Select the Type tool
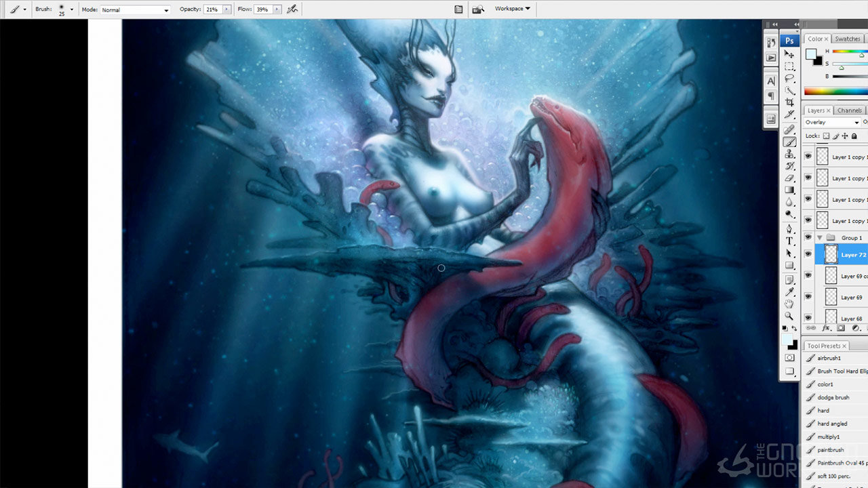 (x=789, y=241)
